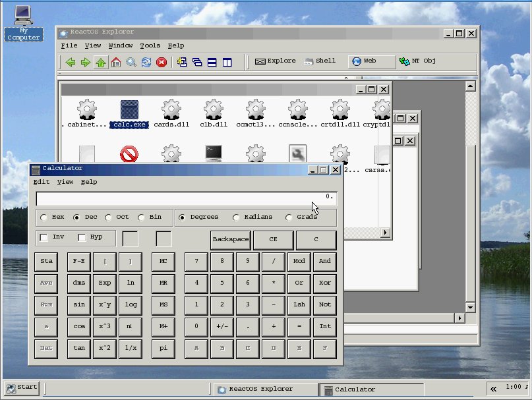Enable the Inv checkbox
The image size is (532, 400).
[44, 237]
